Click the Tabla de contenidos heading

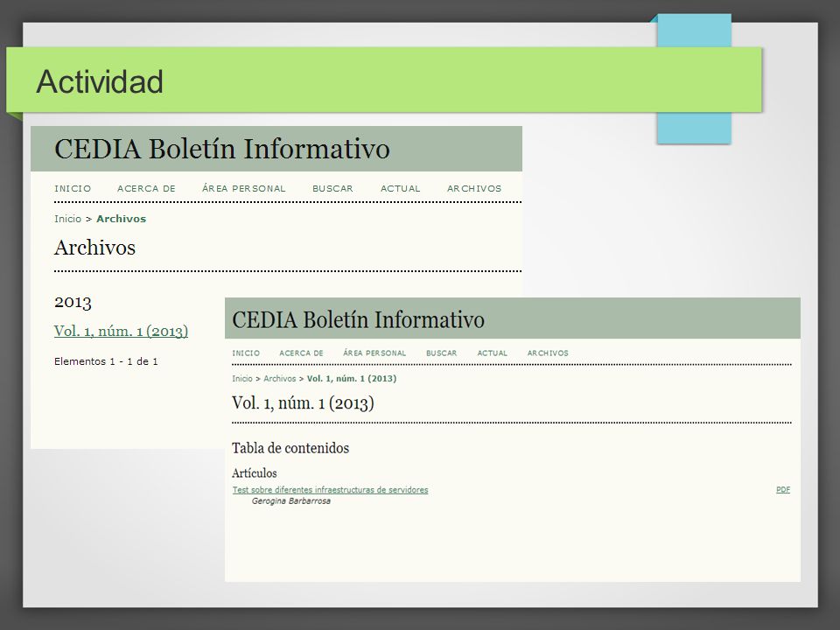[x=290, y=448]
